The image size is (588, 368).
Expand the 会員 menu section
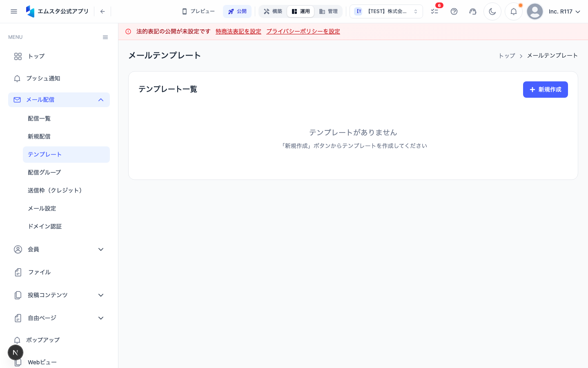pyautogui.click(x=59, y=249)
